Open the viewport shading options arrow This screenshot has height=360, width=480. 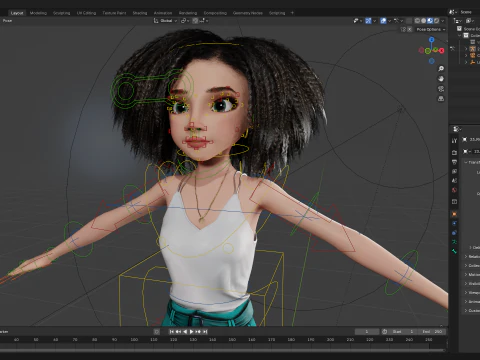click(x=443, y=21)
